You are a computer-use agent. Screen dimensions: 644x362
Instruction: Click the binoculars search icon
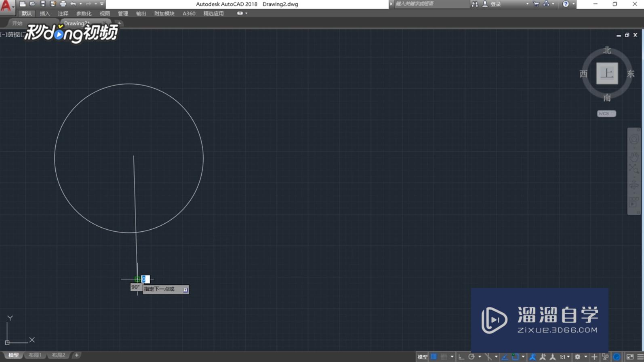pyautogui.click(x=475, y=4)
